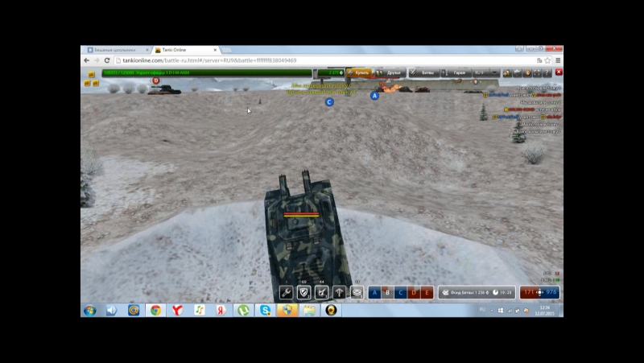
Task: Click the orange 'Купить' buy button
Action: pyautogui.click(x=359, y=72)
